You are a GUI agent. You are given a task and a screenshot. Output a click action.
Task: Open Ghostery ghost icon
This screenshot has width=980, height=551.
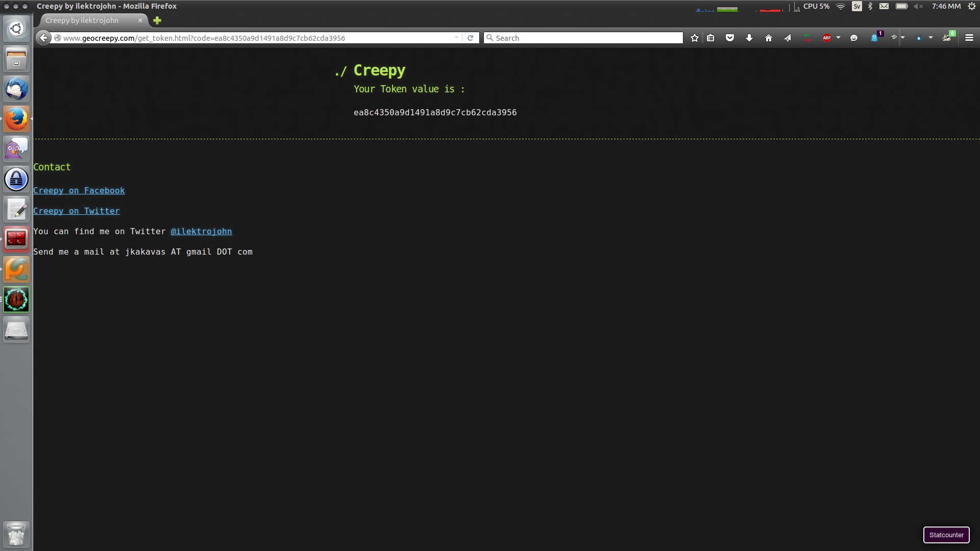point(876,37)
